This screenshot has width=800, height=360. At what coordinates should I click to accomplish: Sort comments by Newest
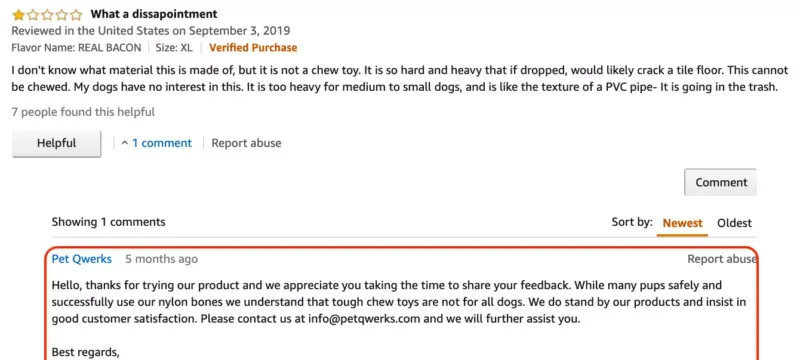(x=682, y=223)
